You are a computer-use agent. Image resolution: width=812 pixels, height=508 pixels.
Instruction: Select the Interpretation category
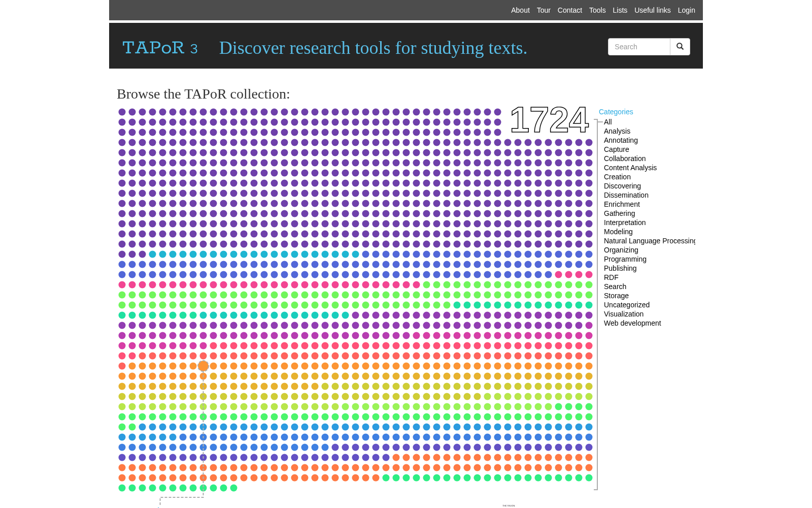coord(625,223)
